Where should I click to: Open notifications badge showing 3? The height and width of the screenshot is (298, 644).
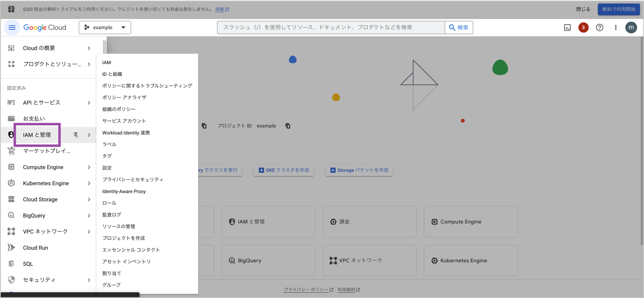583,28
